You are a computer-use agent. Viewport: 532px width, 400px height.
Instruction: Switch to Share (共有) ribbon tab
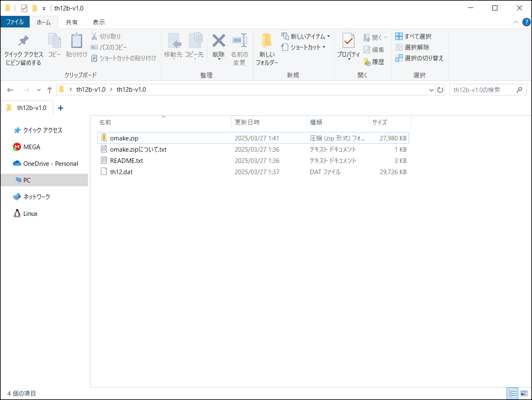coord(72,22)
